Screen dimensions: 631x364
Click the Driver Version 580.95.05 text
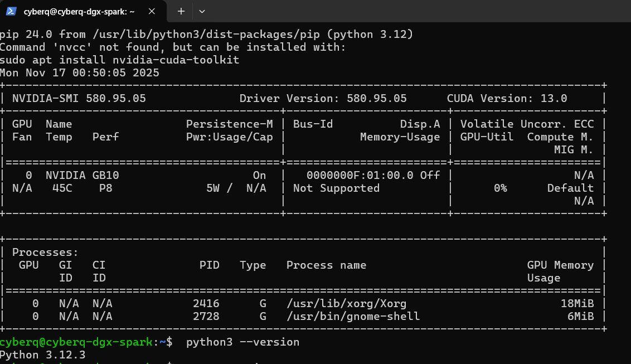point(323,98)
